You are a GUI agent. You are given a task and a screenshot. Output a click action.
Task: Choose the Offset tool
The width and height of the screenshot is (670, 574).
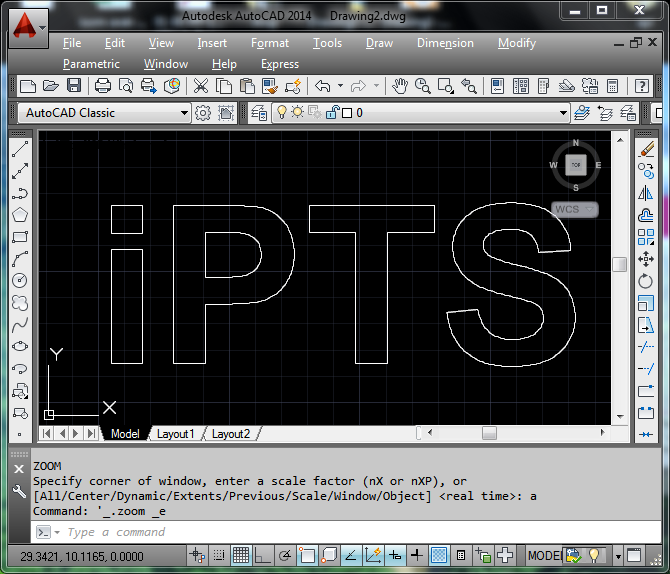coord(646,215)
